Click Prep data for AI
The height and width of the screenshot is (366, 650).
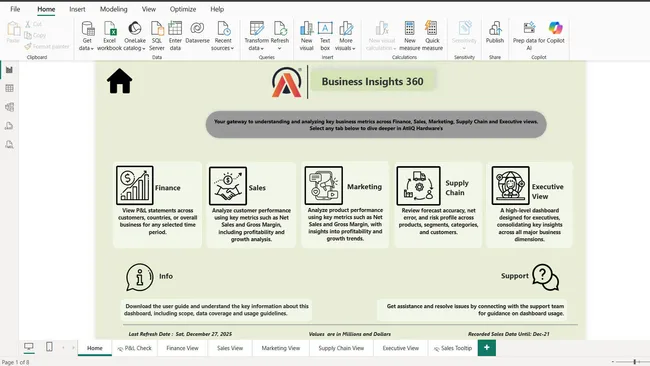[x=529, y=36]
